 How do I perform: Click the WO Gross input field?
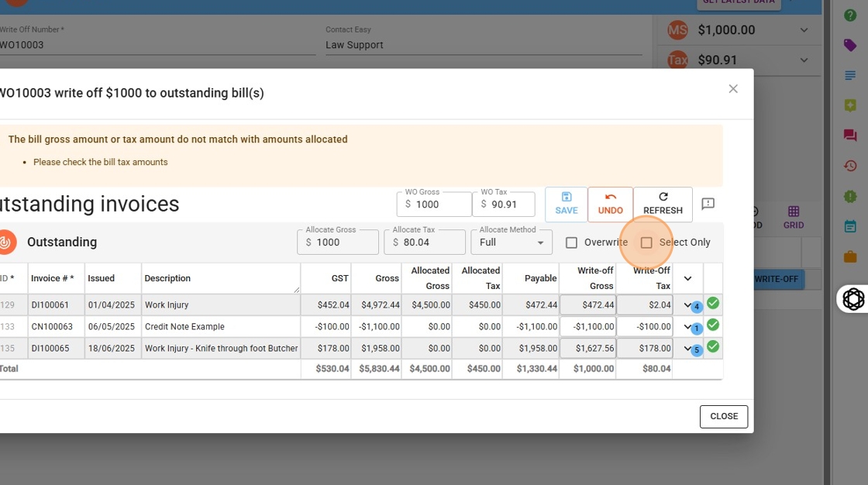(434, 204)
